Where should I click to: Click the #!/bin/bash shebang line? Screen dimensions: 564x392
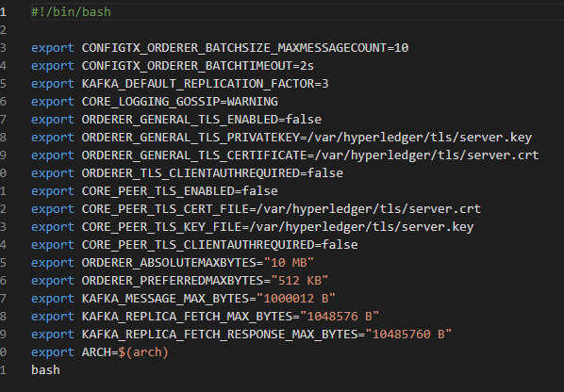71,12
